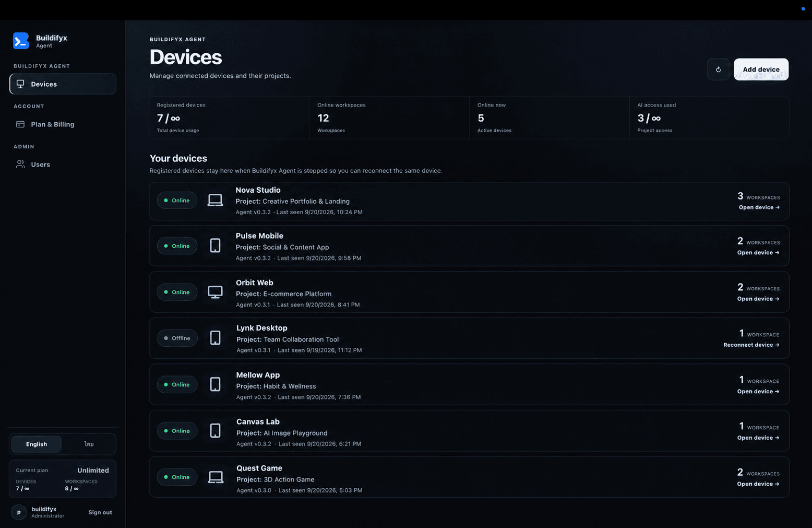Open device link for Nova Studio
Screen dimensions: 812x528
coord(759,207)
